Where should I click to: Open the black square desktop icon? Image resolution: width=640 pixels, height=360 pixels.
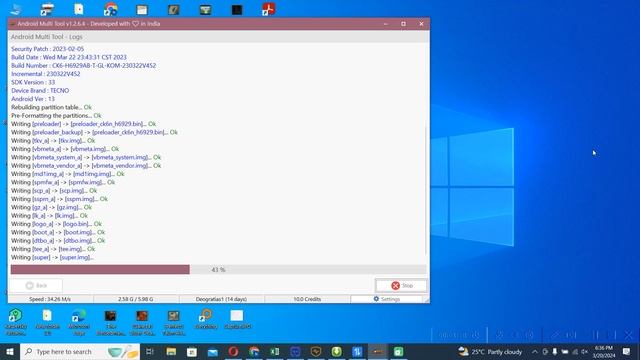(237, 9)
